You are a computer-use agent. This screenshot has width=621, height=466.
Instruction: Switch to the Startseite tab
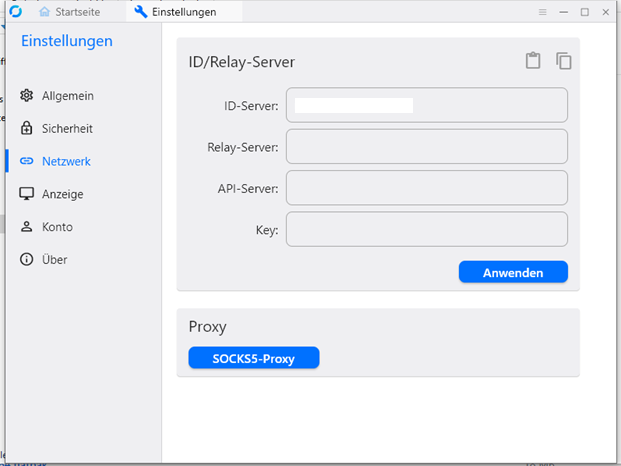(75, 12)
